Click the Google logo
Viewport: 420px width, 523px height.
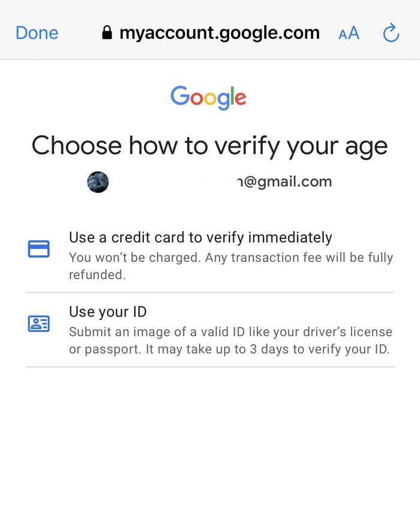tap(208, 97)
